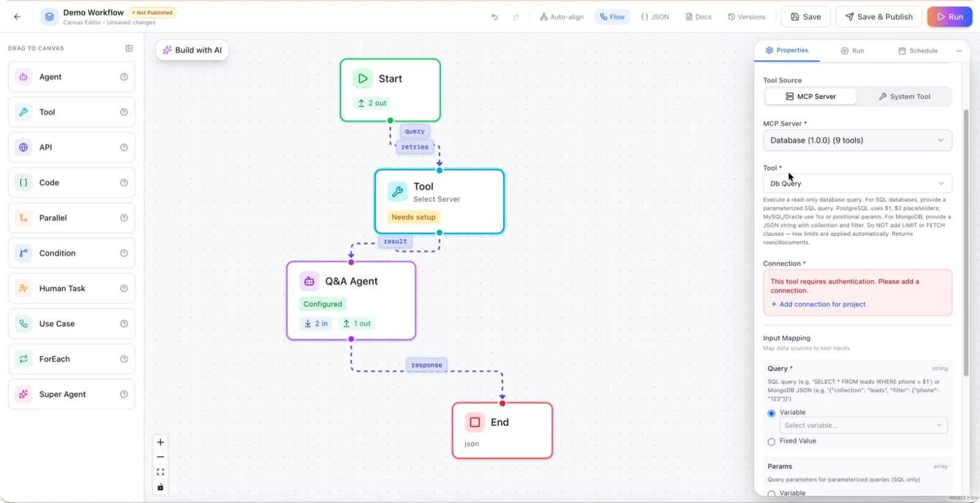
Task: Click help icon next to Tool item
Action: [x=124, y=112]
